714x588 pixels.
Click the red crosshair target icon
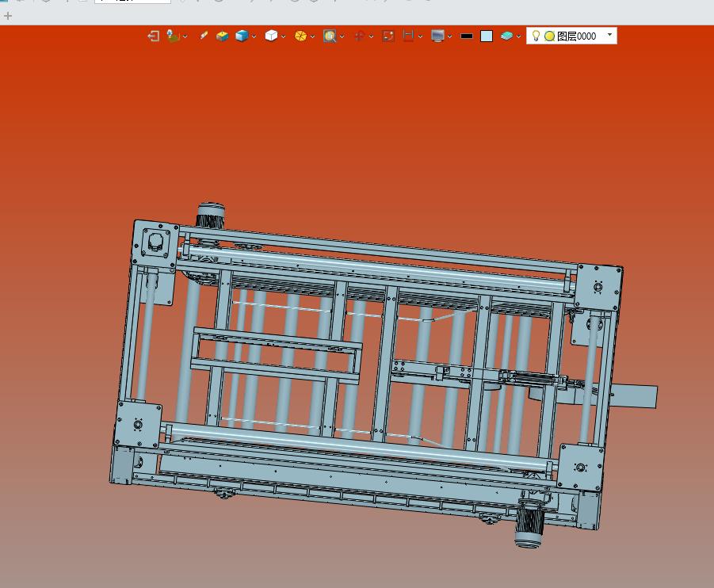[359, 36]
